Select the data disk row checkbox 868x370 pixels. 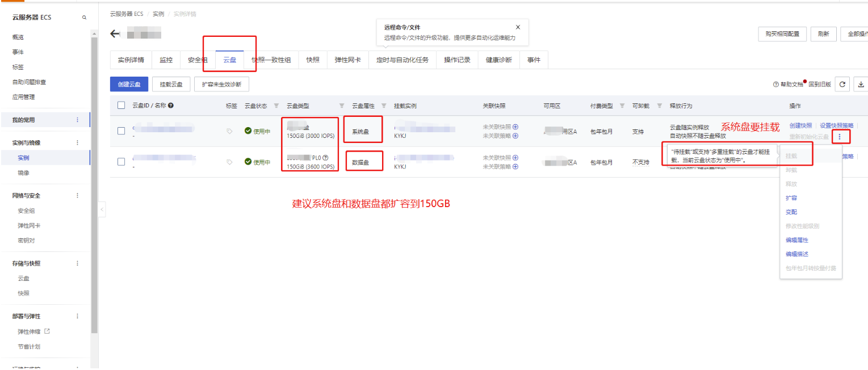[x=121, y=162]
